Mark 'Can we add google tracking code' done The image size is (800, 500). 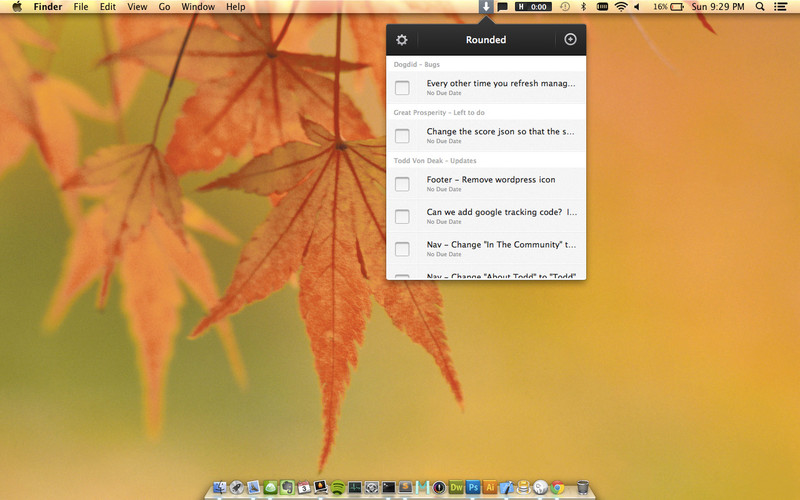click(x=402, y=216)
